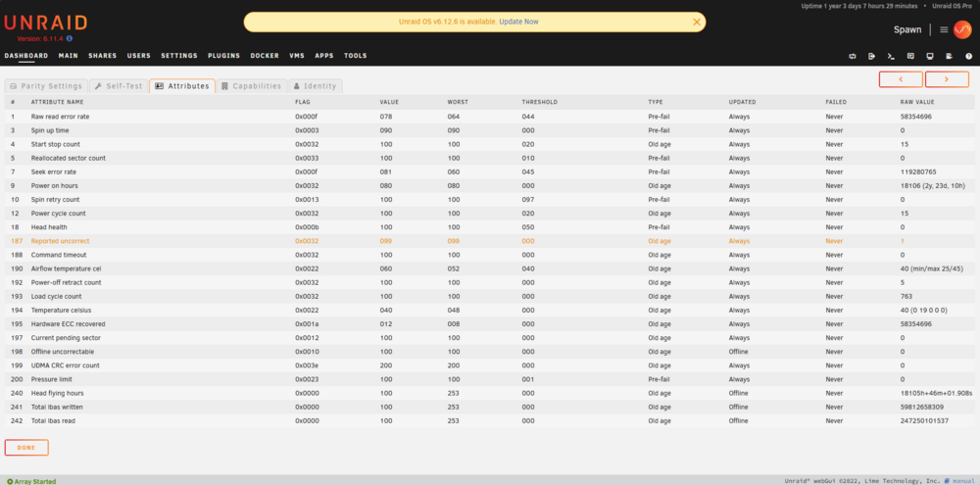Click the toggle (arrows) icon in the top-right header
Screen dimensions: 980x485
coord(852,56)
